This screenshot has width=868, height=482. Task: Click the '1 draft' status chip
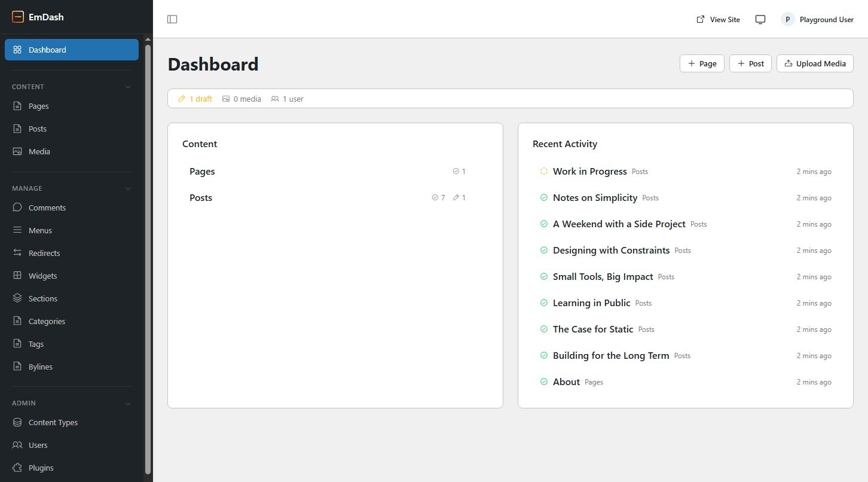pyautogui.click(x=194, y=99)
